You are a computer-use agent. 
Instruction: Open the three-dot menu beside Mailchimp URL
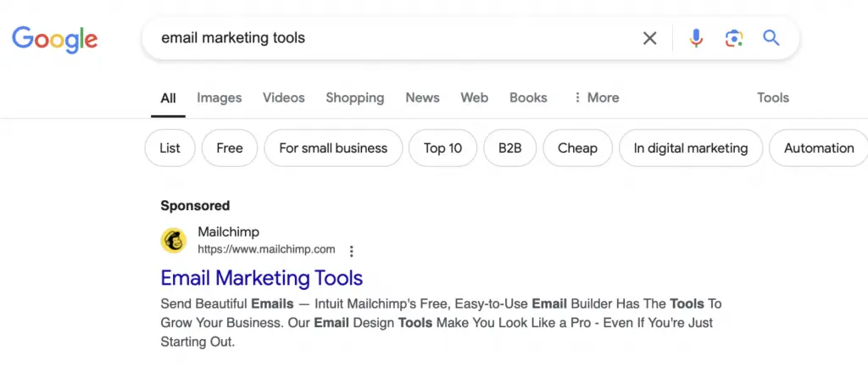(x=352, y=251)
